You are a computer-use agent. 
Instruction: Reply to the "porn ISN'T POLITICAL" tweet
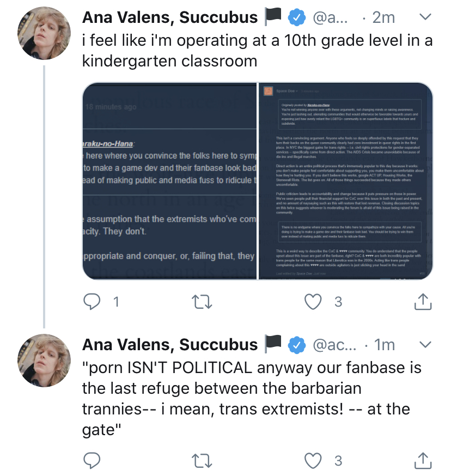(92, 461)
